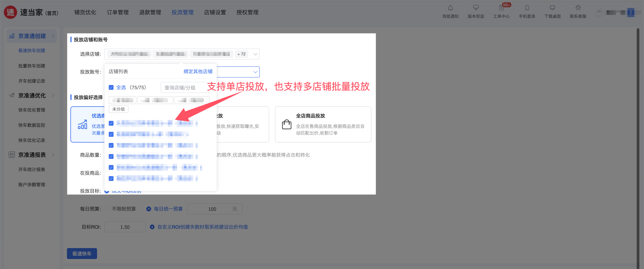Expand the 选择店铺 dropdown arrow
Viewport: 644px width, 269px height.
coord(255,54)
